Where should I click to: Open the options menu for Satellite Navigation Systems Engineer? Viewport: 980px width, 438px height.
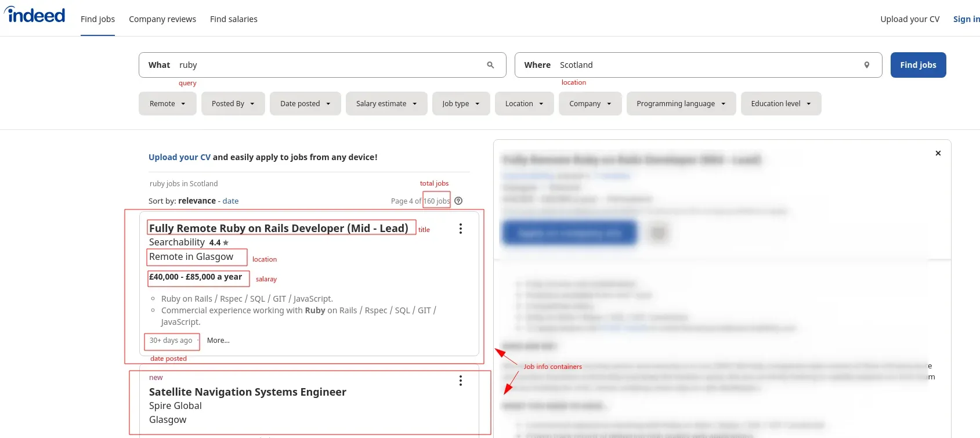pyautogui.click(x=461, y=381)
